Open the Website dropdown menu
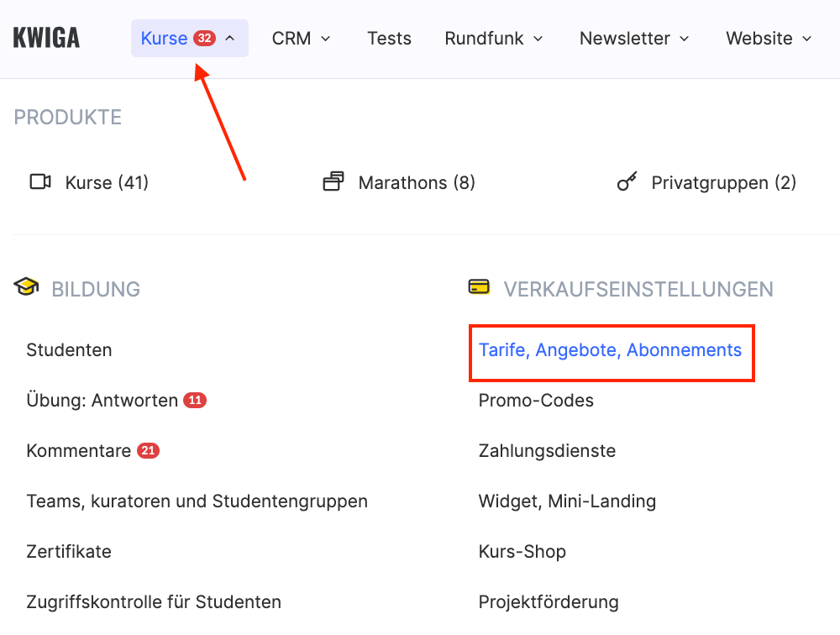840x635 pixels. [769, 39]
